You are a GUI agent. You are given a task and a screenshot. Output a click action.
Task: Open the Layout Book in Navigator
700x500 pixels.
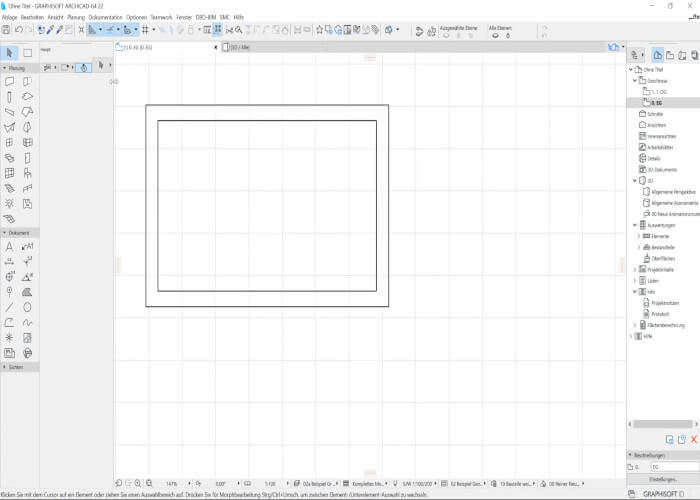click(682, 55)
